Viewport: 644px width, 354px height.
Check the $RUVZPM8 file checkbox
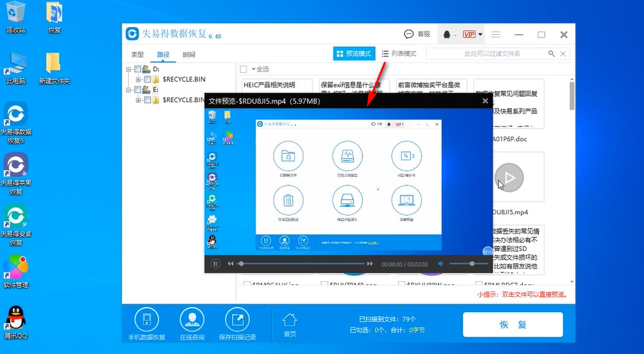324,284
